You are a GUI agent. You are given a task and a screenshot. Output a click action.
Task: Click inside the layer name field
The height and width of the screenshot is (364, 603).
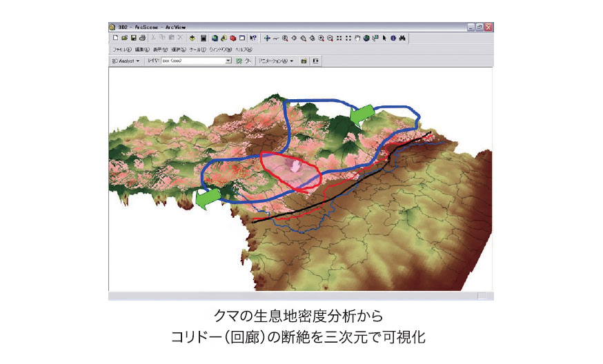point(193,61)
